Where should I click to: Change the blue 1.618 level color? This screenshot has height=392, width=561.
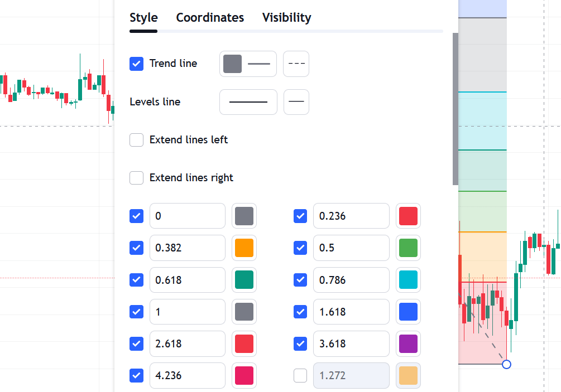coord(408,312)
